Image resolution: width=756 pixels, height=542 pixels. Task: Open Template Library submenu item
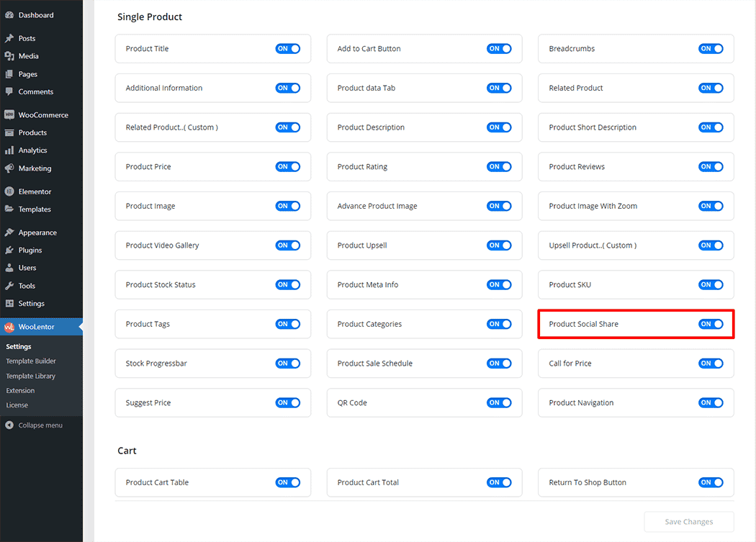coord(31,376)
